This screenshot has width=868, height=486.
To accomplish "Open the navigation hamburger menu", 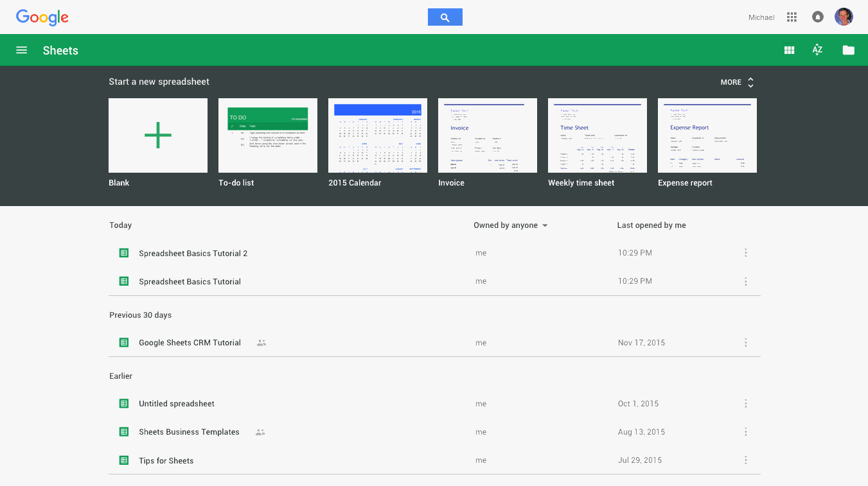I will 21,49.
